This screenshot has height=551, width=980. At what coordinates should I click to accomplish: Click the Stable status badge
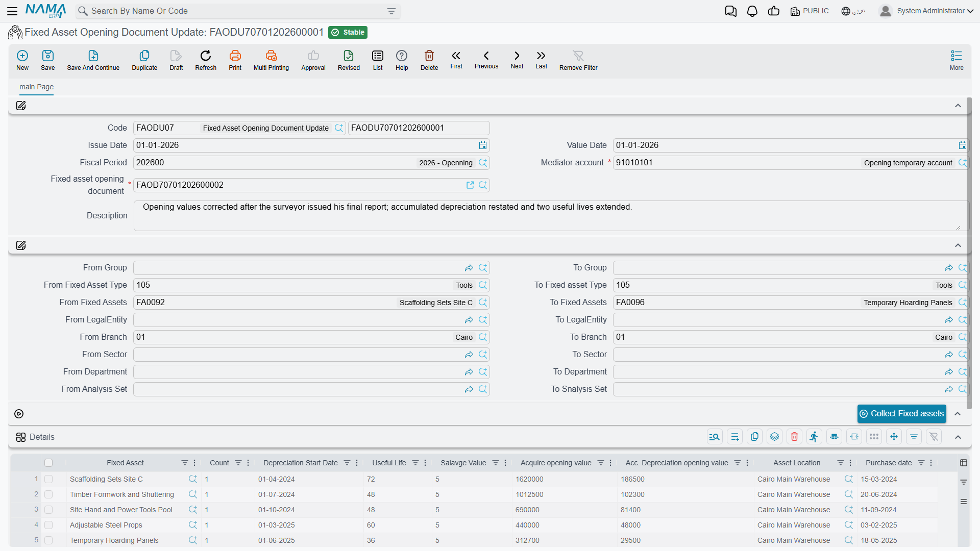pyautogui.click(x=348, y=33)
